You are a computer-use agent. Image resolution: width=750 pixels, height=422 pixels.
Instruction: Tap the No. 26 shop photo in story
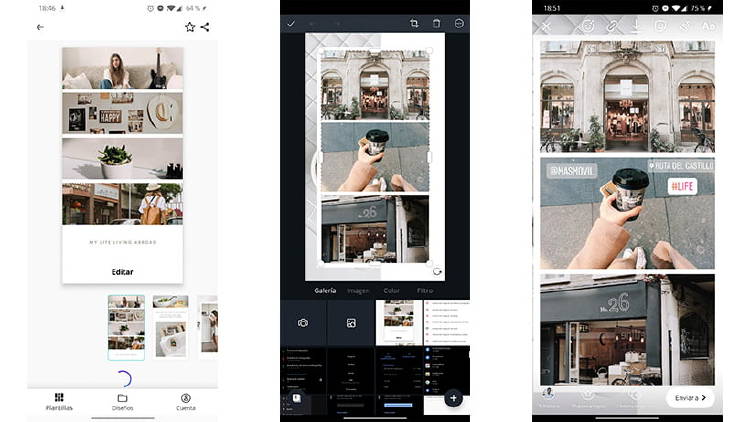click(x=628, y=330)
